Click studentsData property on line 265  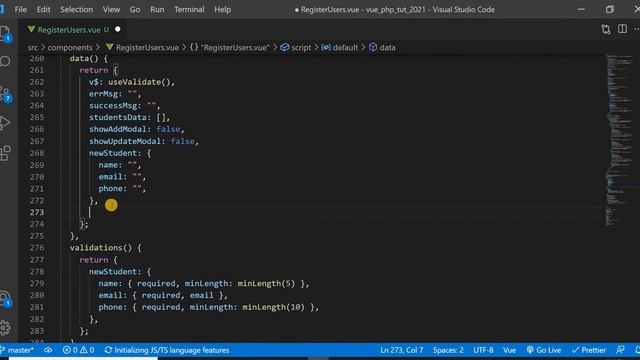118,117
